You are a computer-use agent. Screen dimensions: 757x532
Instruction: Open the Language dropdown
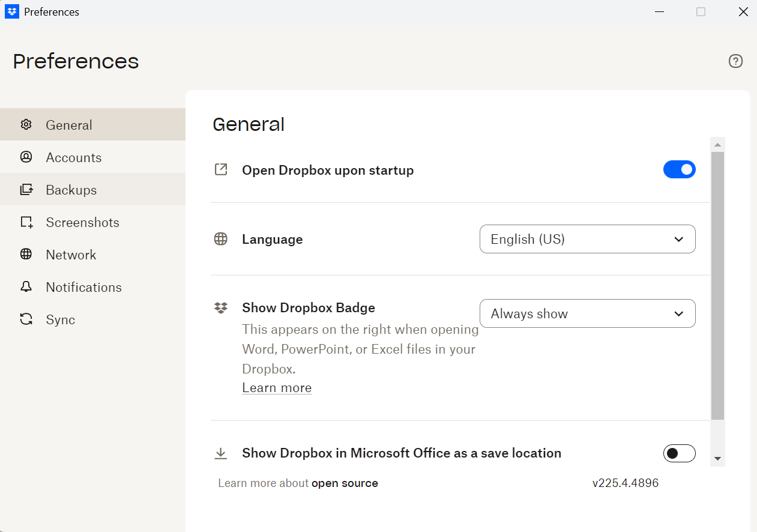pos(587,239)
